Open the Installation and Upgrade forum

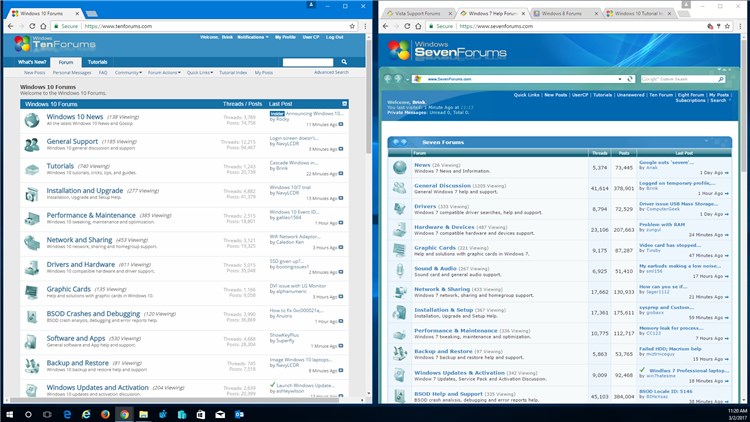click(85, 190)
